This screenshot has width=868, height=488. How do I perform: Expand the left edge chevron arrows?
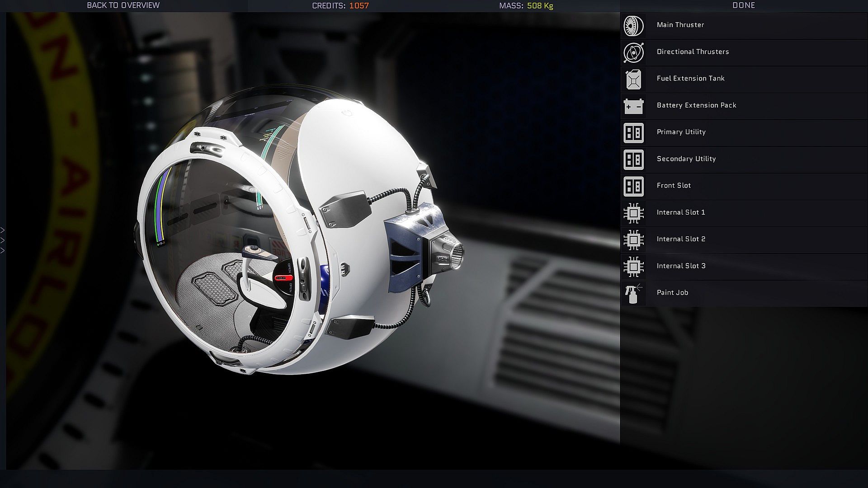3,240
